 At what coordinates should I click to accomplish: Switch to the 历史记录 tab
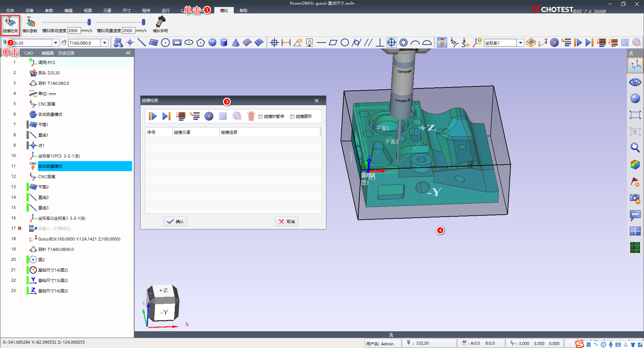tap(66, 53)
